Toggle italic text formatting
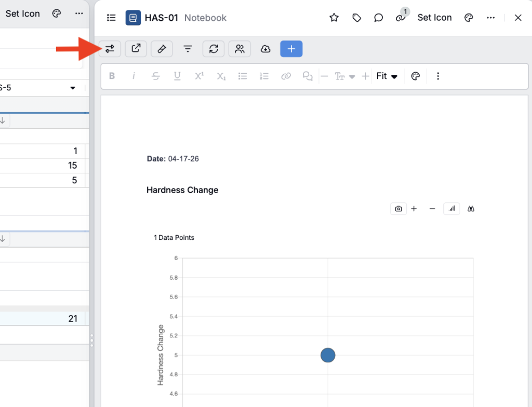532x407 pixels. (x=134, y=76)
